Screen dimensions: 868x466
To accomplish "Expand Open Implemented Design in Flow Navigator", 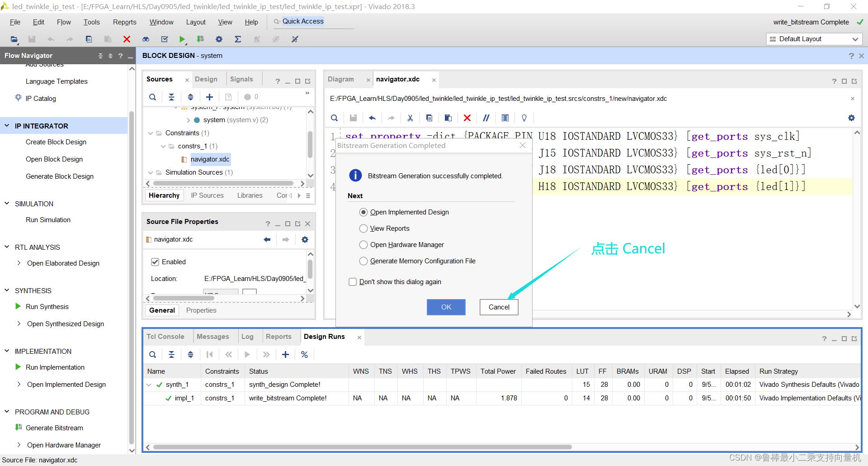I will (19, 384).
